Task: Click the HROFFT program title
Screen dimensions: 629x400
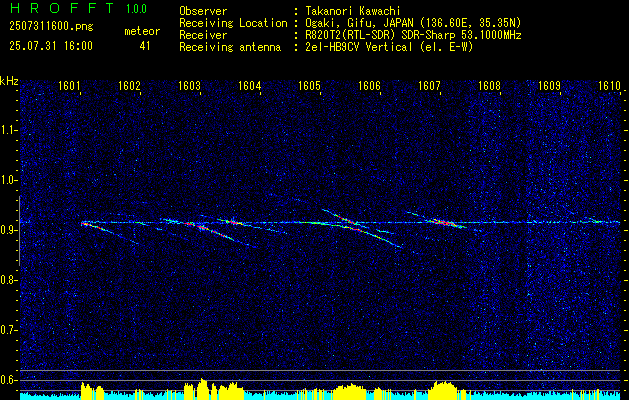Action: click(62, 8)
